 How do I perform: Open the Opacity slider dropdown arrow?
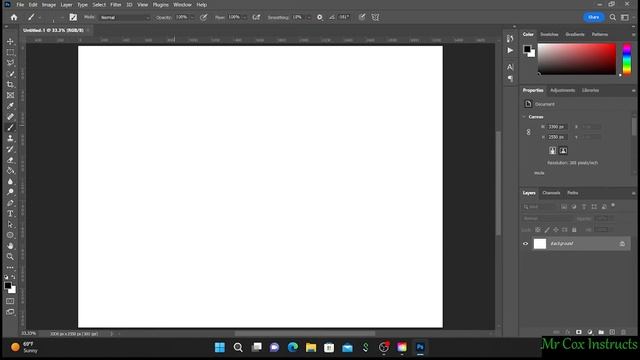192,18
